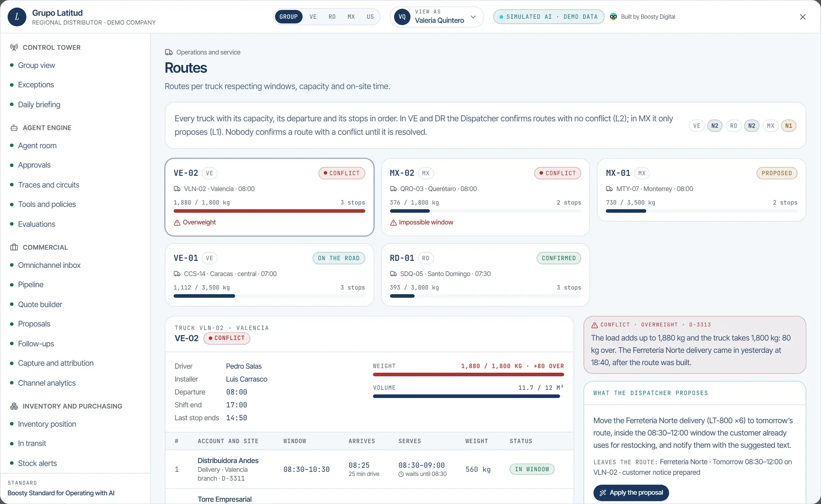Screen dimensions: 821x504
Task: Go to Daily briefing
Action: 39,105
